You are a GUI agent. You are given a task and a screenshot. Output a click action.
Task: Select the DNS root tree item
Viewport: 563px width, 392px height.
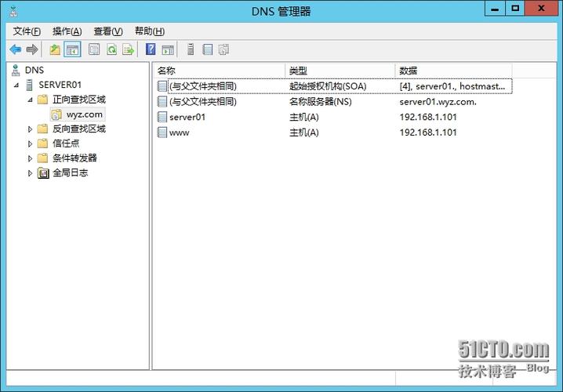click(35, 70)
